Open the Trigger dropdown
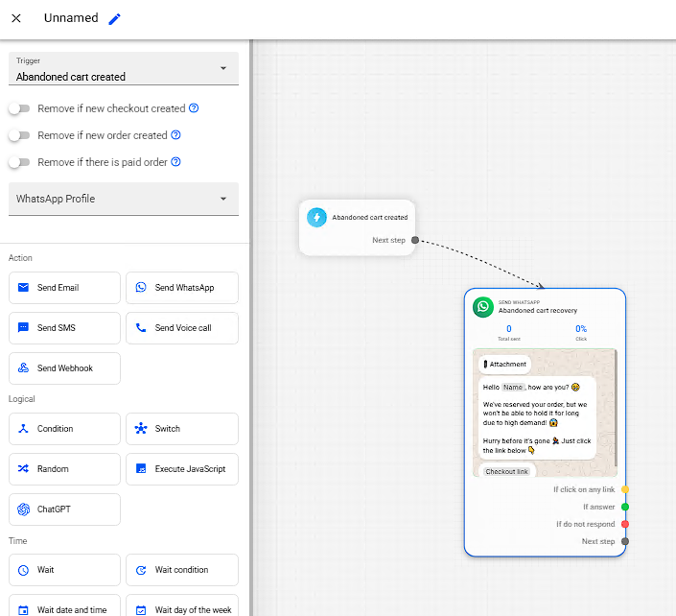The width and height of the screenshot is (676, 616). pos(124,69)
